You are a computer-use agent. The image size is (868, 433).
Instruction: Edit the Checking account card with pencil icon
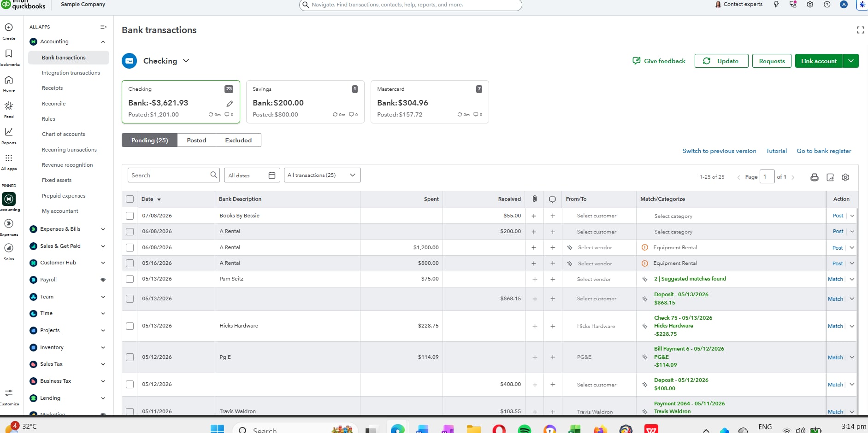230,104
